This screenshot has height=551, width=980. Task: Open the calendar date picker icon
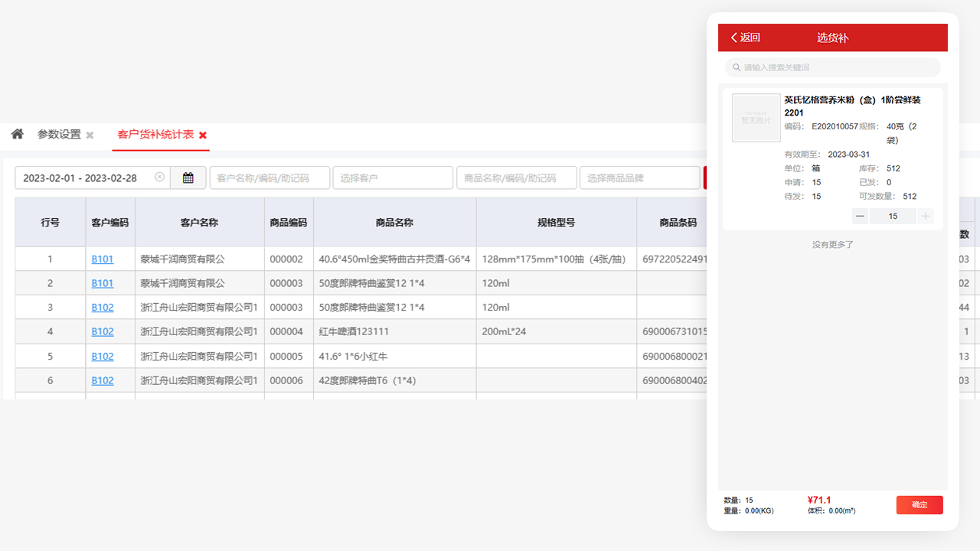pos(188,178)
